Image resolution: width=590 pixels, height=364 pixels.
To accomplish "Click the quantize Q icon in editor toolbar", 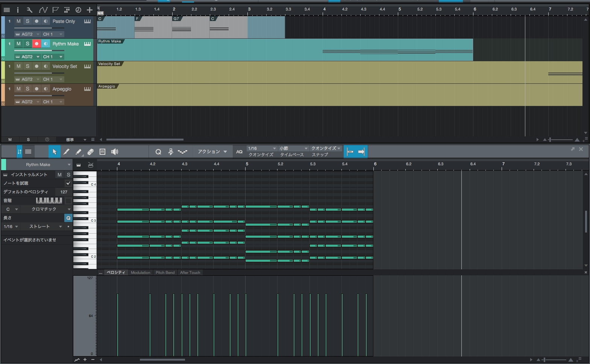I will pos(158,152).
